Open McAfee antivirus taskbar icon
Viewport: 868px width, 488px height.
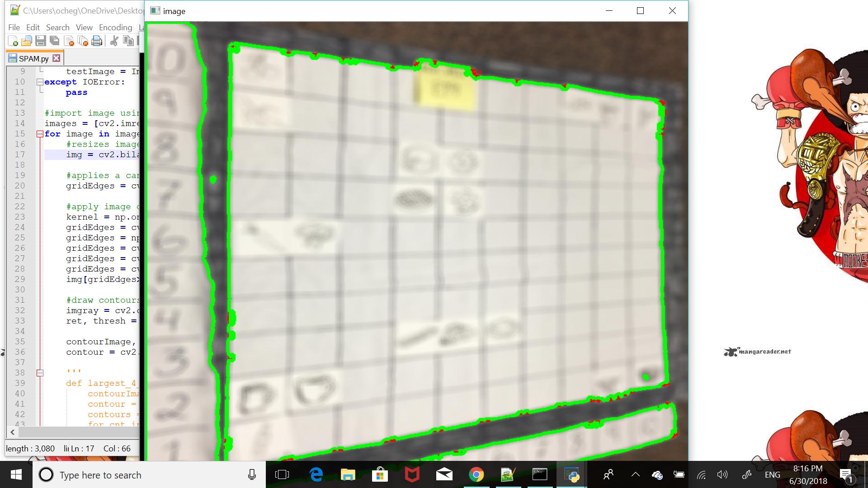pos(413,474)
